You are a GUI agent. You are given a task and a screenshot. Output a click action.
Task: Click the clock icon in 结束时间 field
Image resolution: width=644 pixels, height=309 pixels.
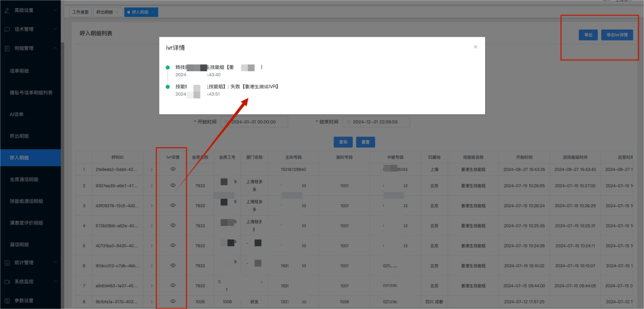tap(349, 122)
